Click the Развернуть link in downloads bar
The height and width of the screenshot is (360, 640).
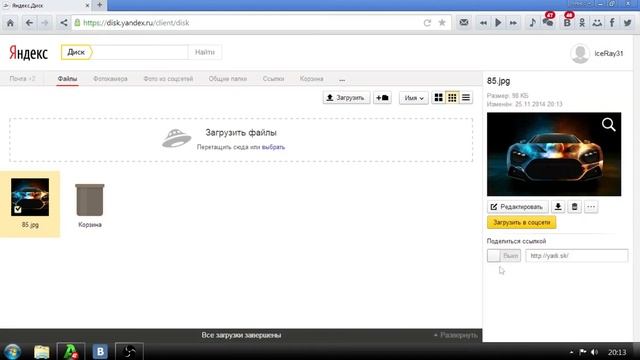(456, 335)
